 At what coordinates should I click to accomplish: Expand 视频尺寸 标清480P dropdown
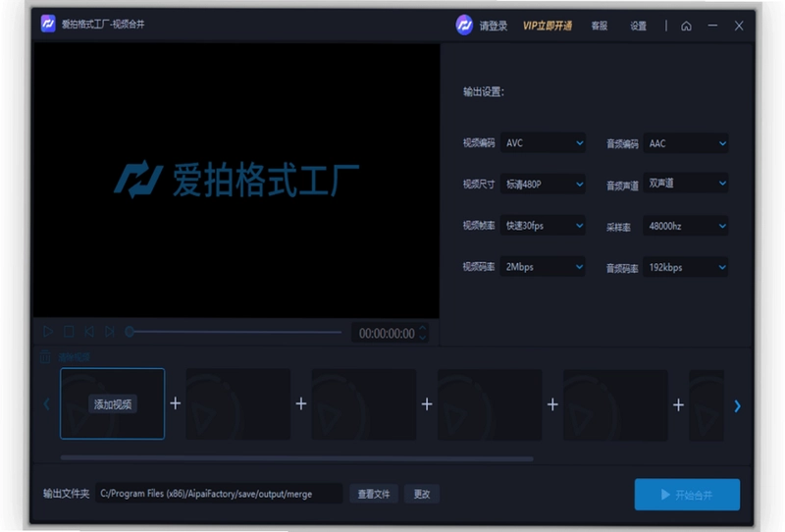click(x=543, y=184)
